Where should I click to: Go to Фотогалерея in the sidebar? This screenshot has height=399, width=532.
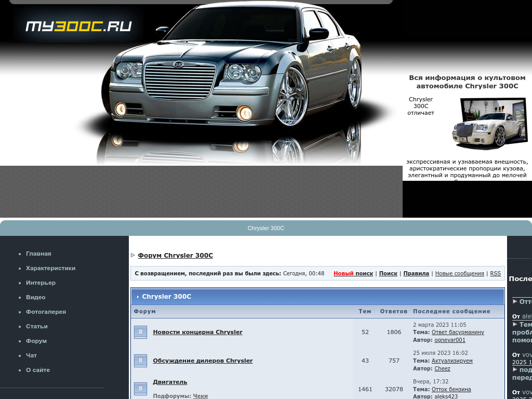pos(46,312)
